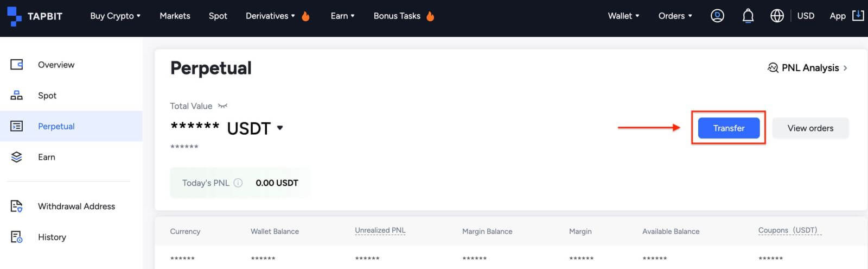The image size is (868, 269).
Task: Click the Spot icon in sidebar
Action: pos(17,96)
